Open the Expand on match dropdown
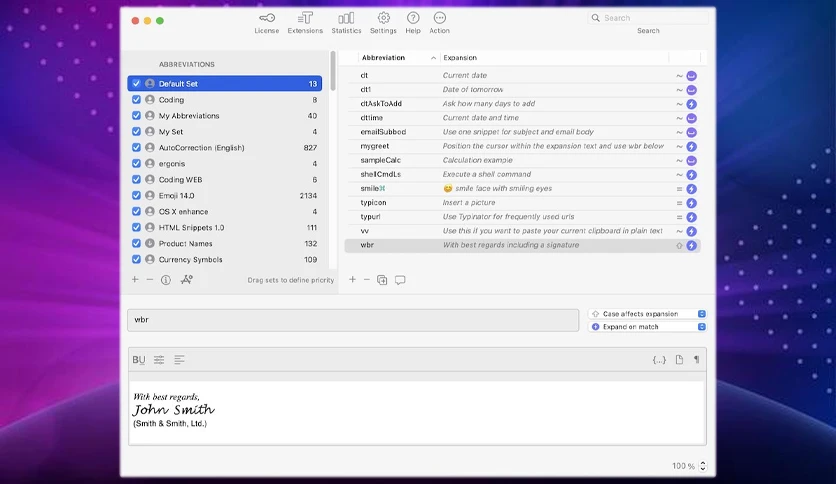The height and width of the screenshot is (484, 836). (648, 327)
